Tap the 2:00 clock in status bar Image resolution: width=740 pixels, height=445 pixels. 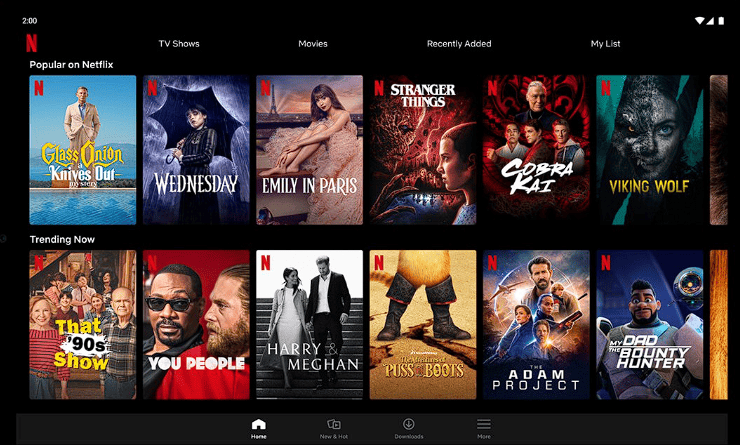29,21
